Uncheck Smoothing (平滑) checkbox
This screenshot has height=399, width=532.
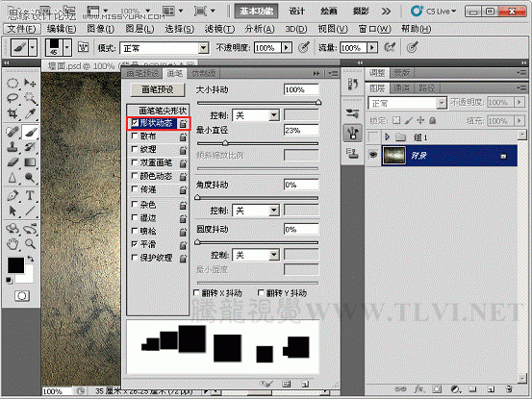135,244
